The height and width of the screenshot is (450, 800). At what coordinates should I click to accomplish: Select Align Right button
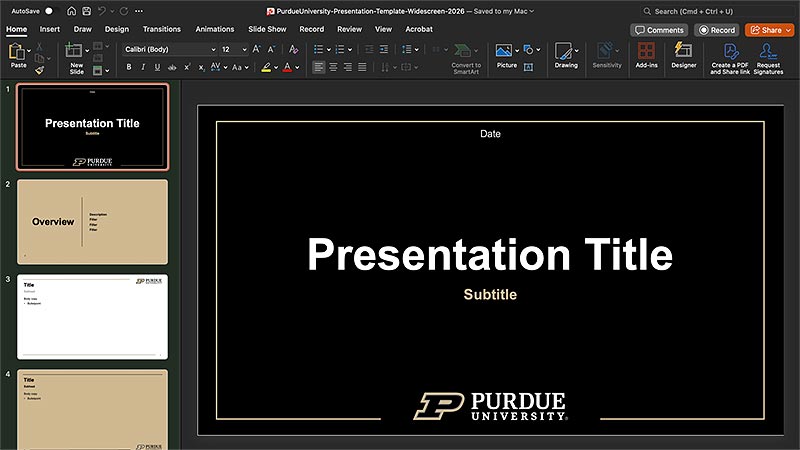pyautogui.click(x=347, y=67)
